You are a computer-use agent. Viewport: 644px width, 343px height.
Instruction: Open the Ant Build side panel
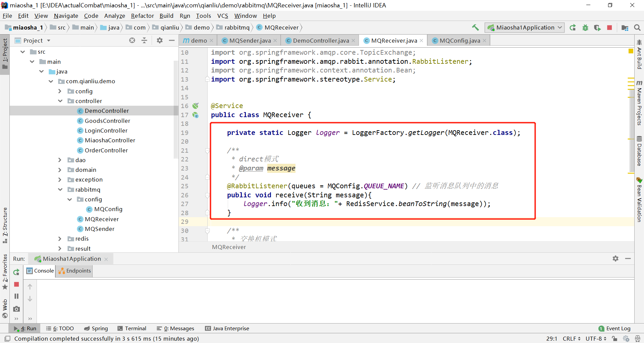[x=639, y=54]
